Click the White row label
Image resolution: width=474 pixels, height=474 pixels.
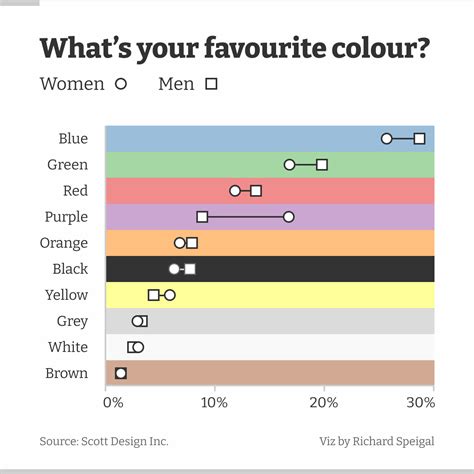coord(68,347)
